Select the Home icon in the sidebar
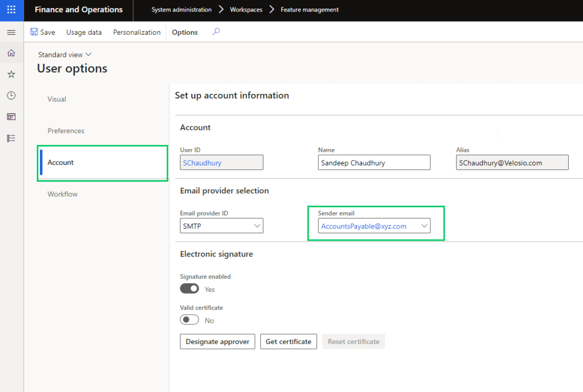 [x=11, y=52]
